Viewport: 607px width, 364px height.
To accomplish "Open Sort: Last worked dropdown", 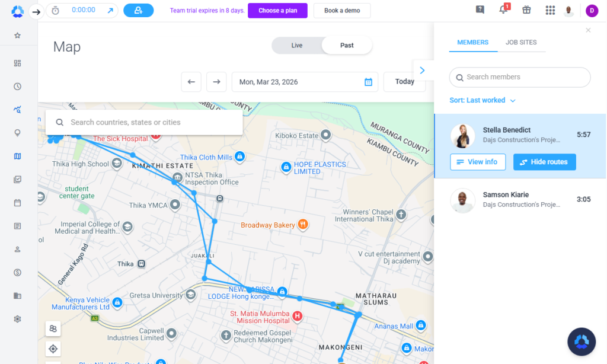I will click(483, 100).
